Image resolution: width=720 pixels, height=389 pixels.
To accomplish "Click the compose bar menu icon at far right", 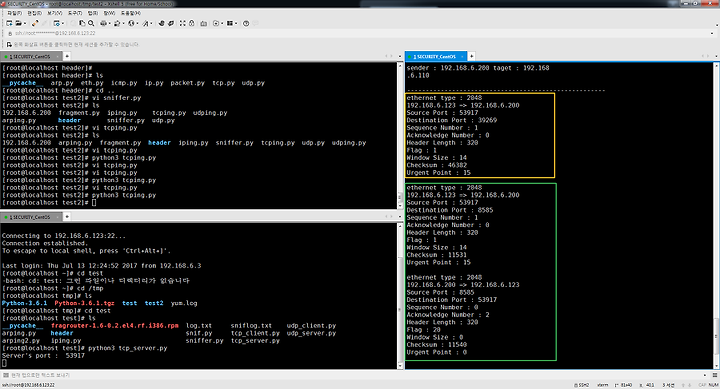I will click(x=715, y=375).
